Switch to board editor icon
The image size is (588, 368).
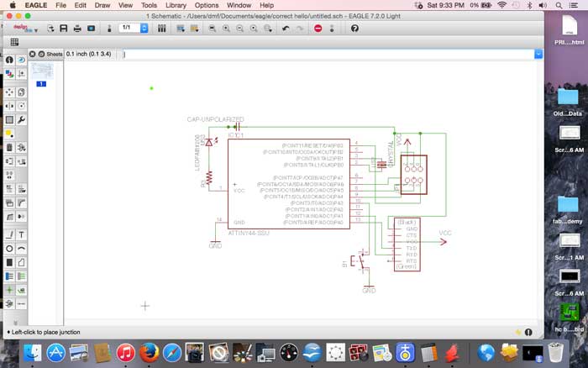click(x=109, y=29)
